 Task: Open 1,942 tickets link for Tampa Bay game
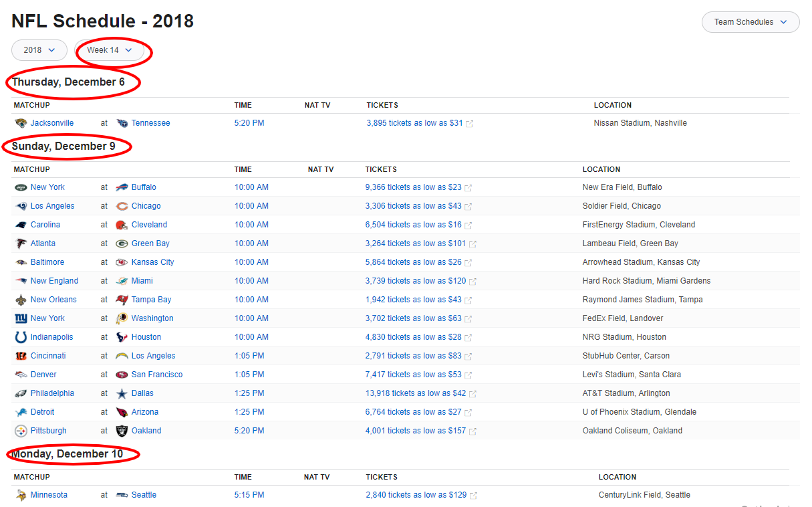(x=414, y=300)
